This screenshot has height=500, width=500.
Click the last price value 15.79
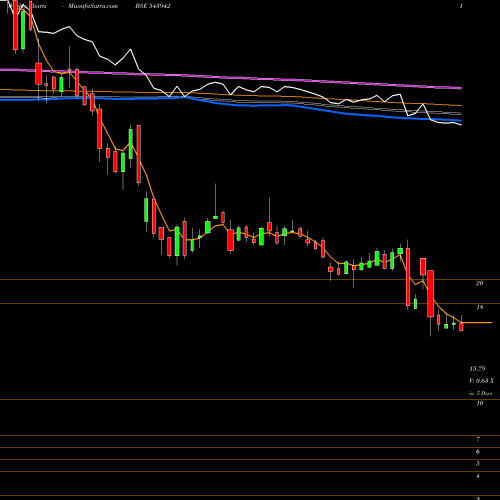tap(477, 369)
